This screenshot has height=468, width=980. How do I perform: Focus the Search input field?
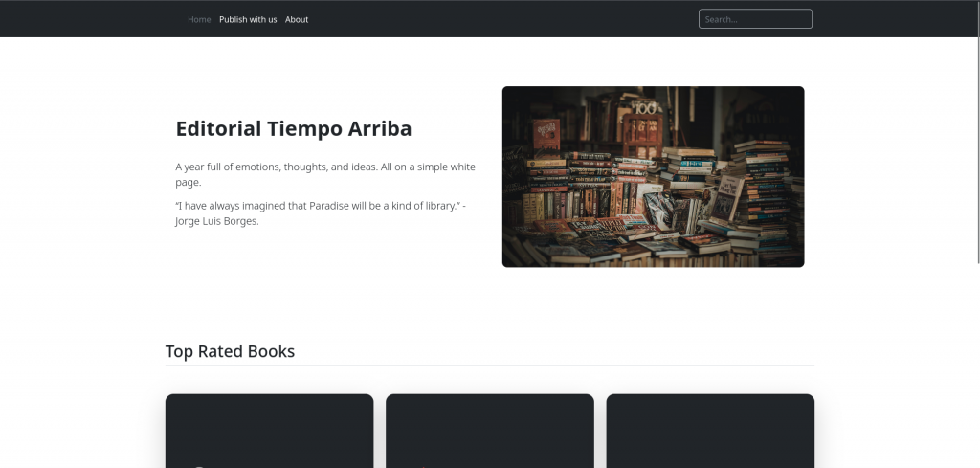[755, 19]
